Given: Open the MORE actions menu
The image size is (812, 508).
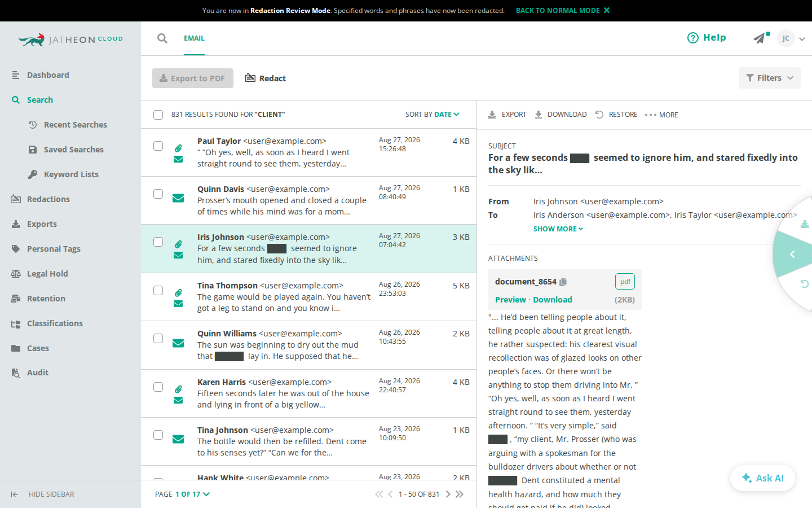Looking at the screenshot, I should pos(661,115).
